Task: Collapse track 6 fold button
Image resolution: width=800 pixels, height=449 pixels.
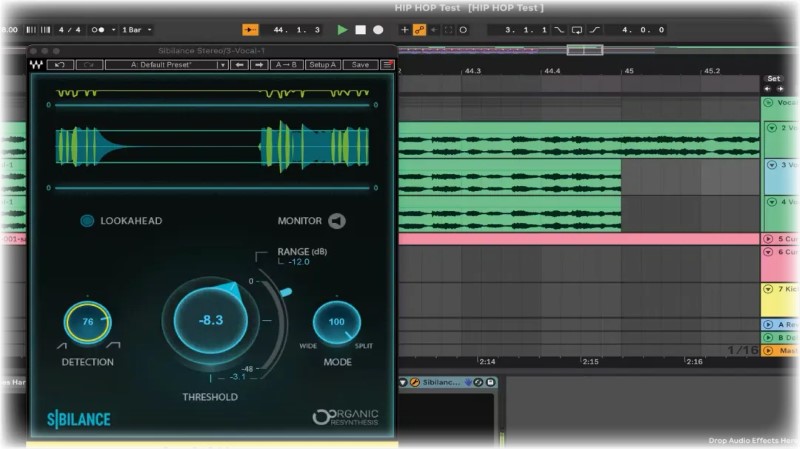Action: tap(768, 252)
